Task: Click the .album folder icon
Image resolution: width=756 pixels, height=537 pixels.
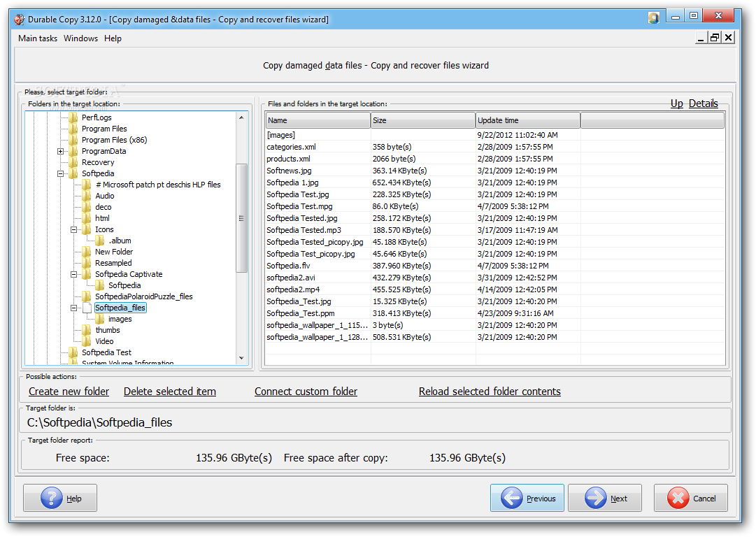Action: pyautogui.click(x=100, y=241)
